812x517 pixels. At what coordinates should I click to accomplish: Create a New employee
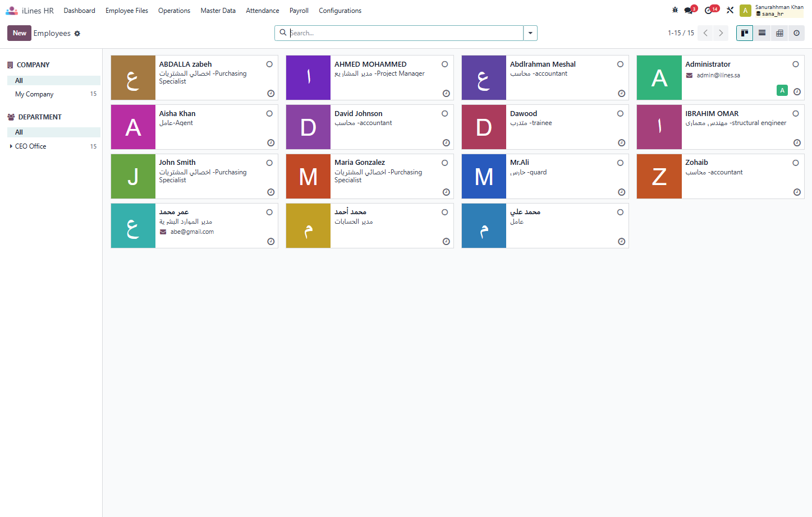coord(20,33)
